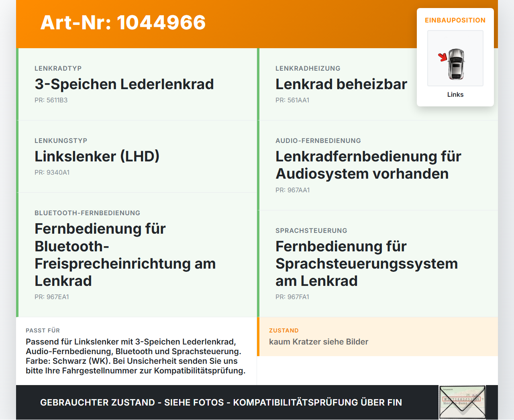Click 'PR: 967EA1' code
This screenshot has height=420, width=514.
coord(52,297)
